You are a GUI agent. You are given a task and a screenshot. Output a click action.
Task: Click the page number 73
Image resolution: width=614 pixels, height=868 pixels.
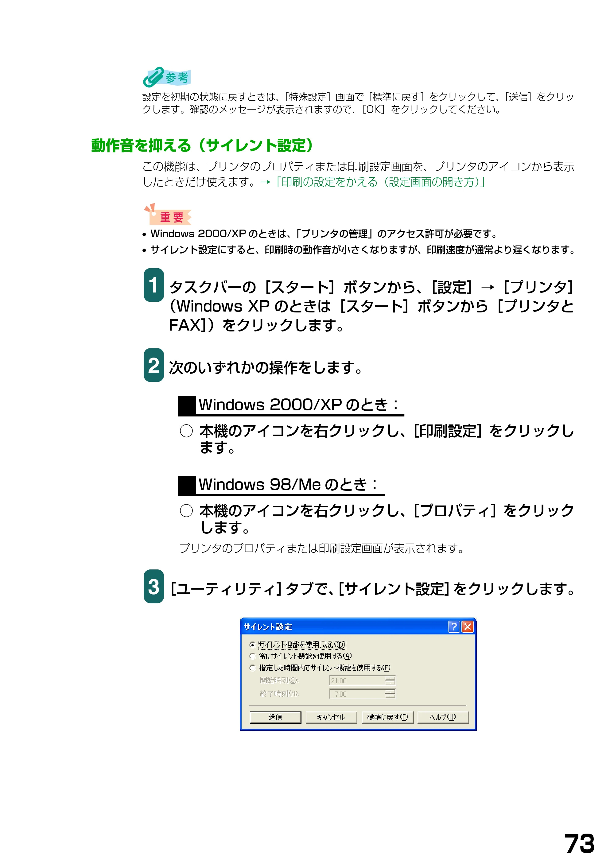pos(579,843)
